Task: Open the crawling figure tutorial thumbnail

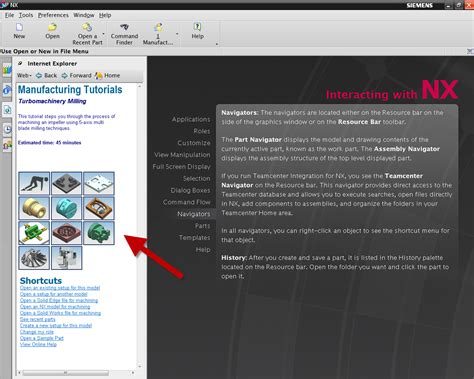Action: click(34, 183)
